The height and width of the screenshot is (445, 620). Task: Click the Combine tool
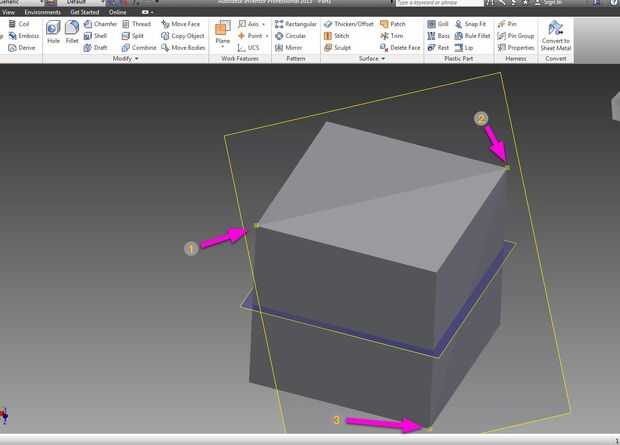(x=139, y=48)
